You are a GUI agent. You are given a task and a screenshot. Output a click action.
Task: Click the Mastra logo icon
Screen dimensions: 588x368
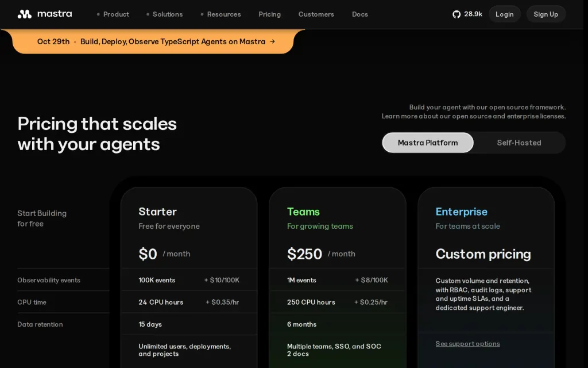pyautogui.click(x=24, y=14)
